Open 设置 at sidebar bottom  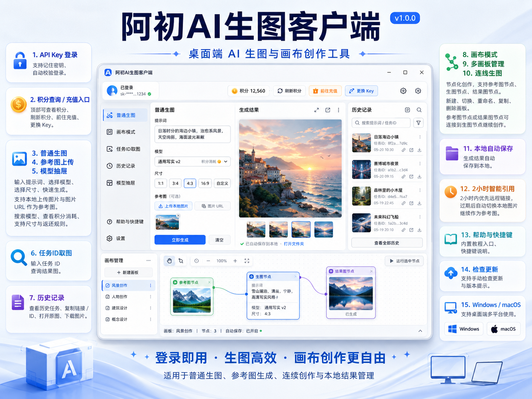[116, 238]
